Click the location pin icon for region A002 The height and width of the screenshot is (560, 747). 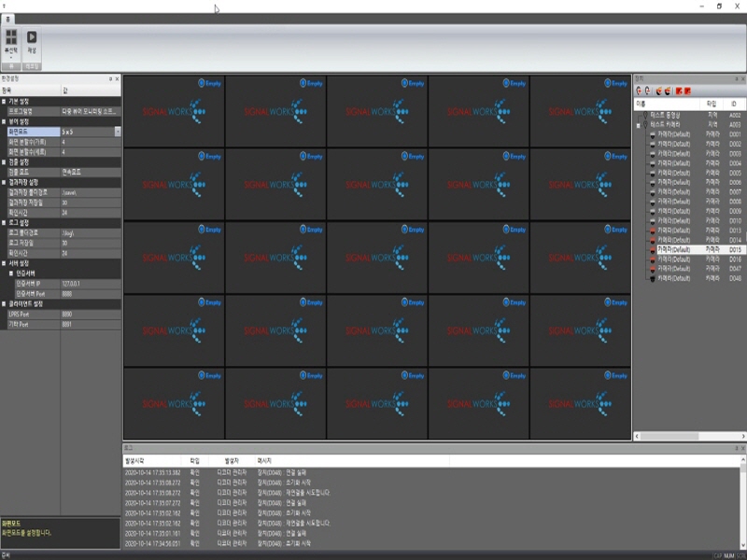tap(646, 115)
